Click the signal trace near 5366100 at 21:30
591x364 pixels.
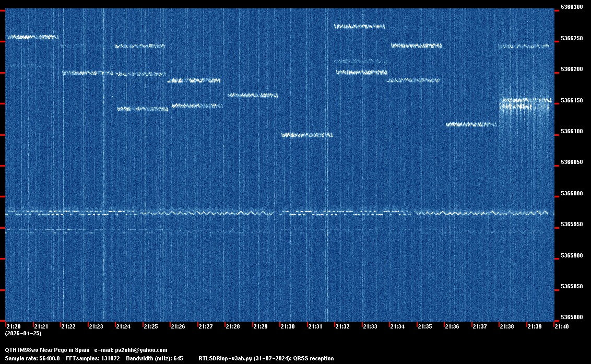[307, 135]
